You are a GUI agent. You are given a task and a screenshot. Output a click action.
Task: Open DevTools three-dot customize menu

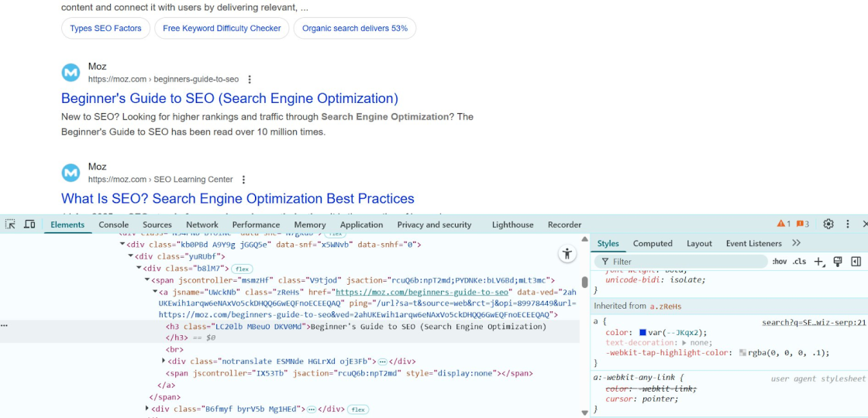[x=847, y=224]
